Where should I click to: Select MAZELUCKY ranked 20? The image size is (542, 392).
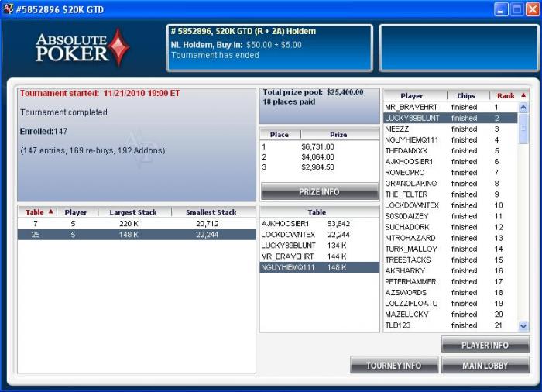pyautogui.click(x=451, y=315)
